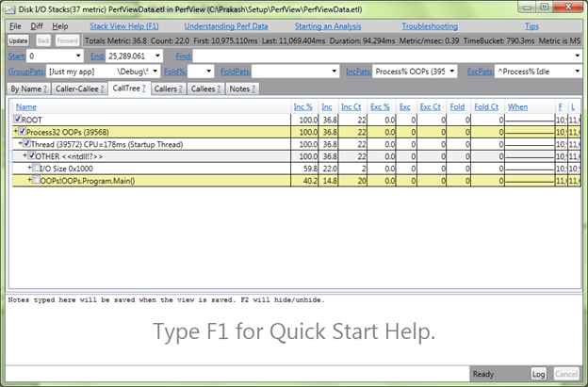This screenshot has height=387, width=588.
Task: Click the Cancel button
Action: coord(566,374)
